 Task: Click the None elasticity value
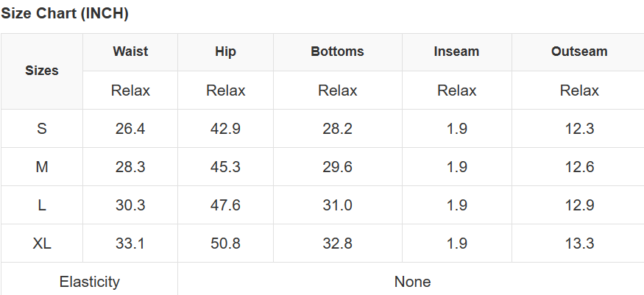click(x=412, y=282)
